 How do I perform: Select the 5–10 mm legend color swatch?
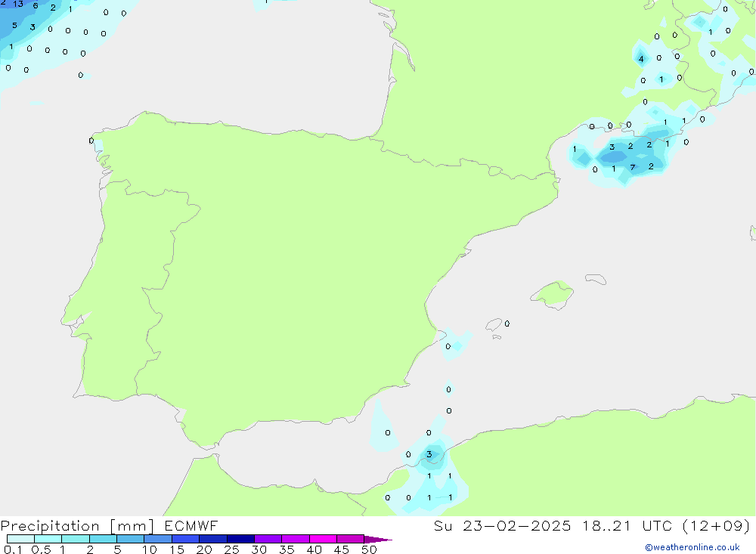coord(130,539)
